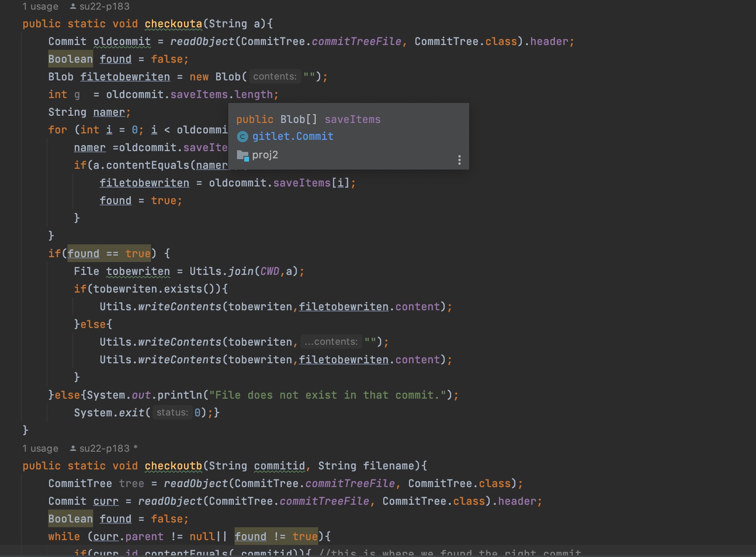756x557 pixels.
Task: Place cursor on checkoutb method name
Action: (173, 466)
